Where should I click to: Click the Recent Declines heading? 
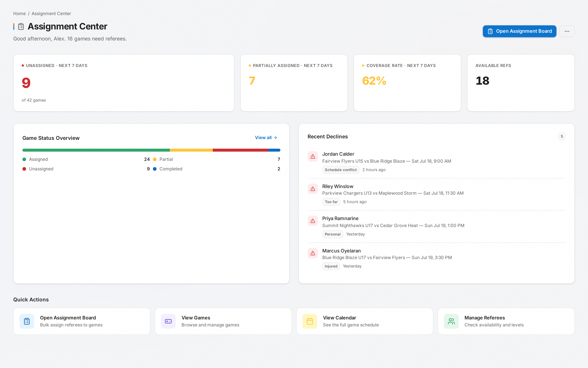(327, 137)
